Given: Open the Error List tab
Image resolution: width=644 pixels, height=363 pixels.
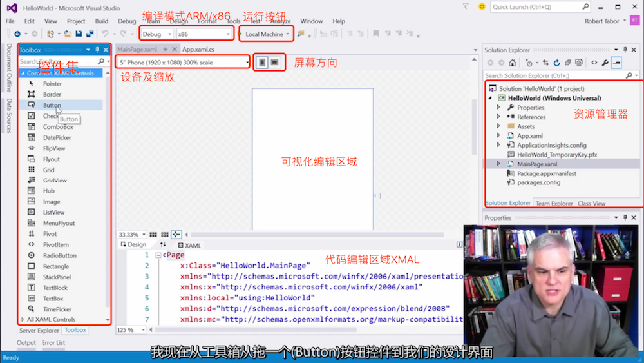Looking at the screenshot, I should pyautogui.click(x=53, y=342).
